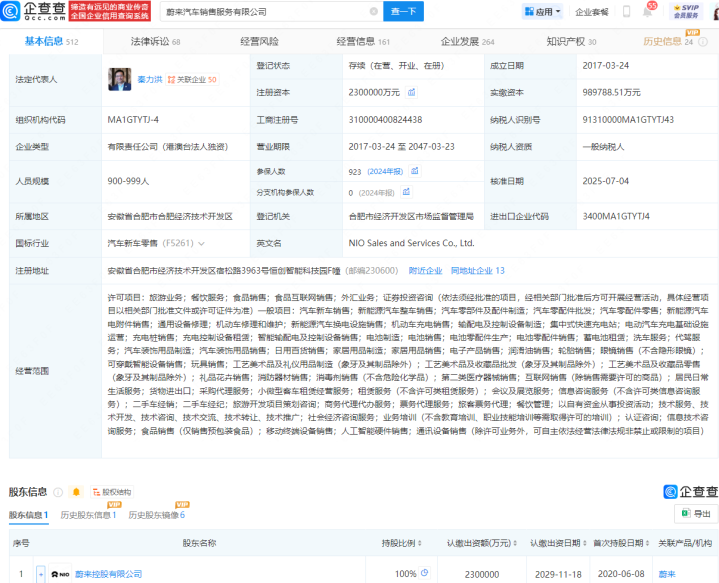The width and height of the screenshot is (719, 583).
Task: Open legal representative 秦力洪 link
Action: pos(149,79)
